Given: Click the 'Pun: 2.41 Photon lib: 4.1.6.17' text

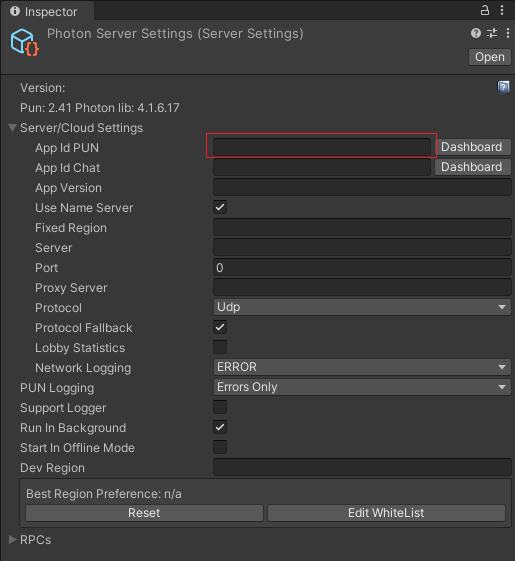Looking at the screenshot, I should [100, 108].
